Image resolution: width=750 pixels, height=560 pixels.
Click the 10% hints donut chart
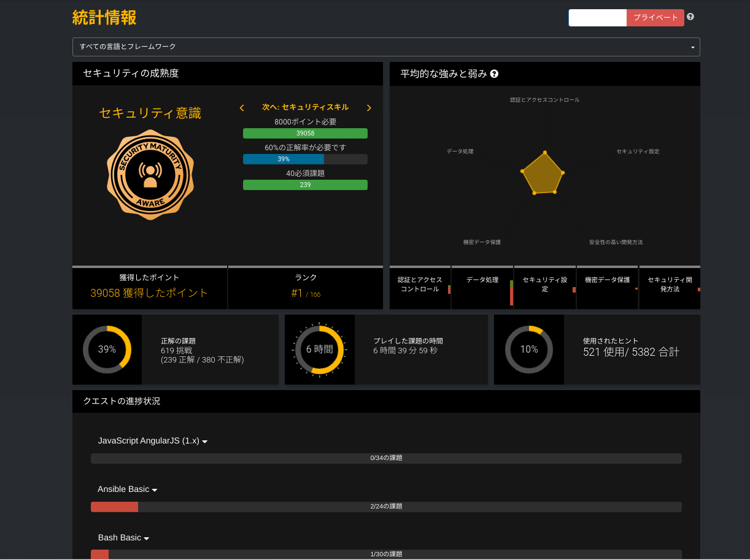click(x=529, y=350)
